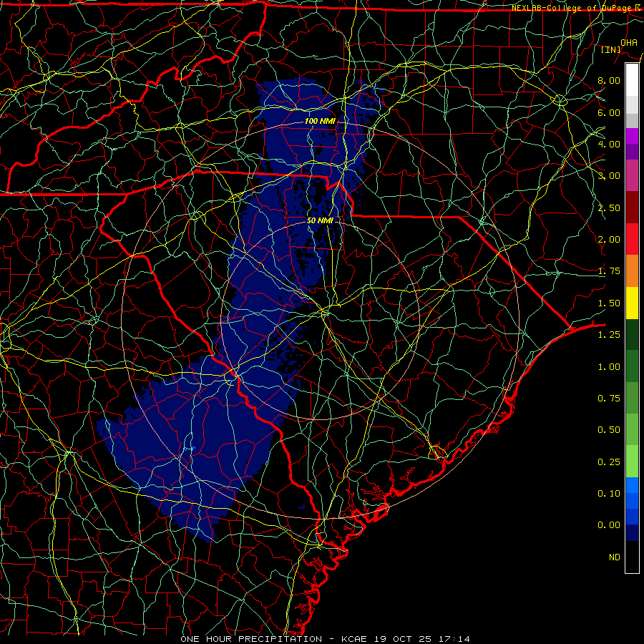Pick the white swatch at the top of the color scale
The height and width of the screenshot is (644, 644).
coord(632,80)
